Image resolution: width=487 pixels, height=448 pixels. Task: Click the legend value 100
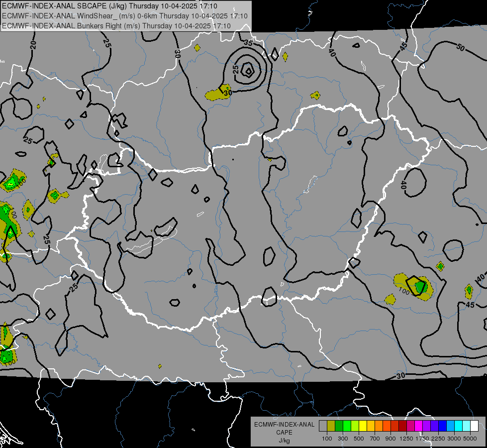327,439
